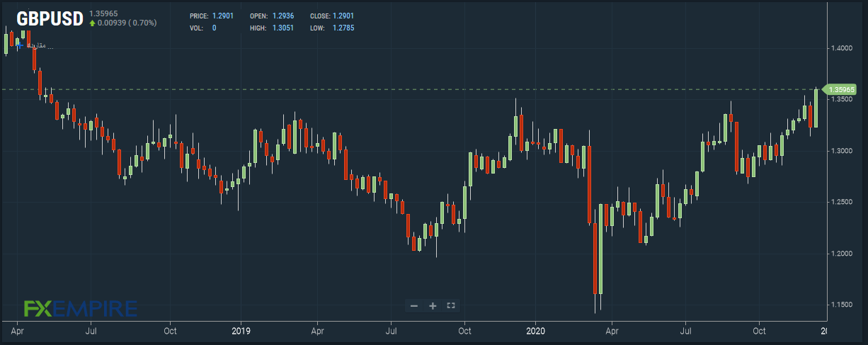Click the 1.2000 price axis label
Viewport: 868px width, 345px height.
pyautogui.click(x=843, y=254)
